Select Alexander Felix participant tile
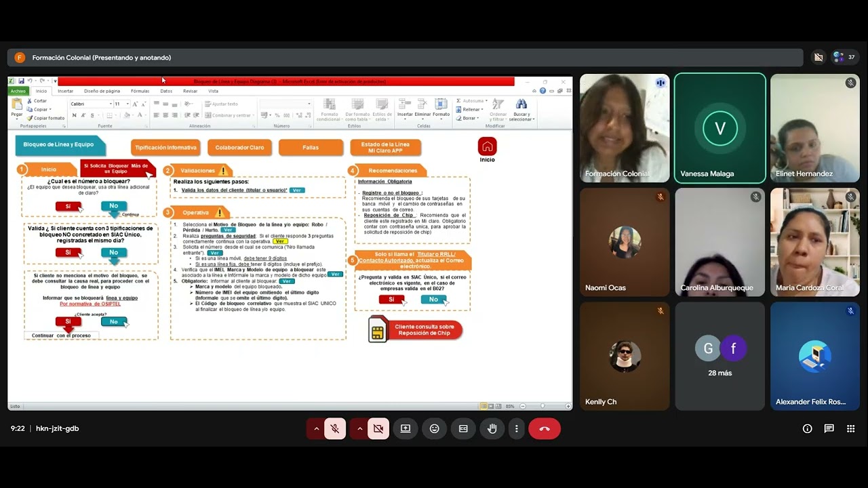The height and width of the screenshot is (488, 868). pos(815,356)
